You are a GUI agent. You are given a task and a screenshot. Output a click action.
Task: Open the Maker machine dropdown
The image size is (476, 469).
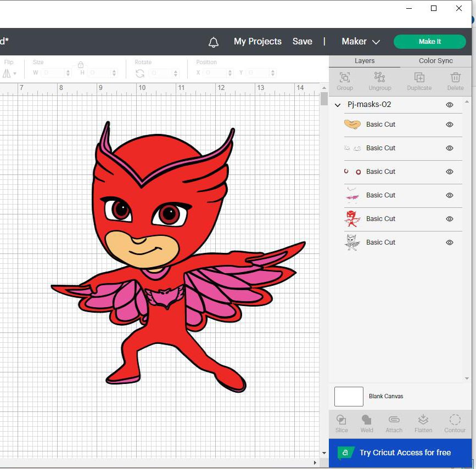[x=361, y=42]
